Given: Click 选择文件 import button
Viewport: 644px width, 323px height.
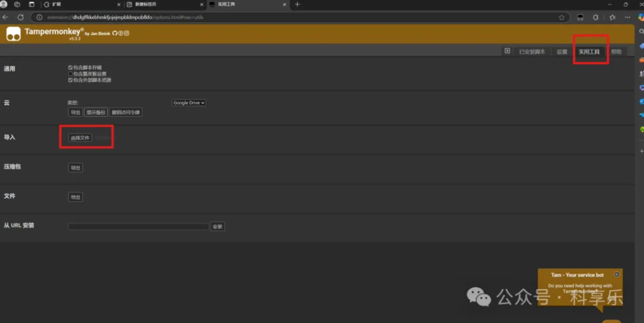Looking at the screenshot, I should point(80,138).
